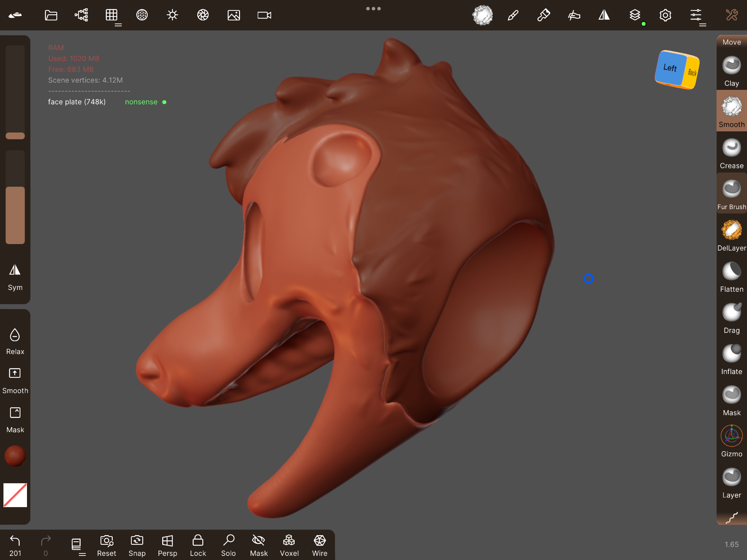Click the Back face of view cube
This screenshot has height=560, width=747.
(692, 72)
